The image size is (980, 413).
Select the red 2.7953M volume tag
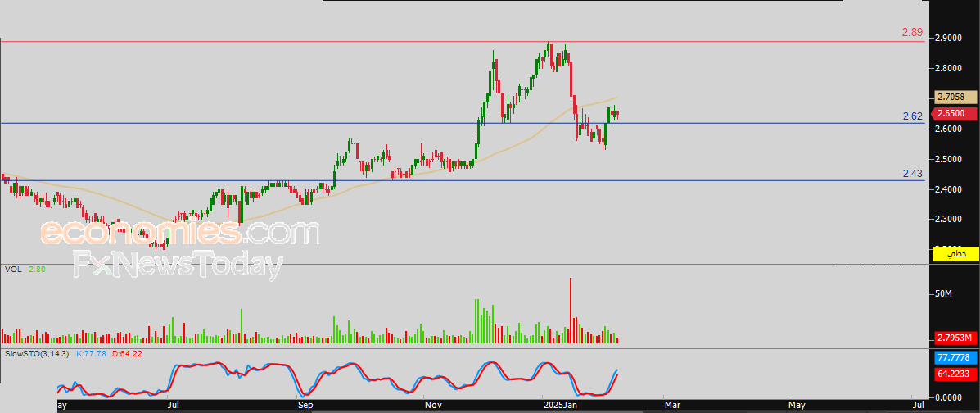click(955, 338)
